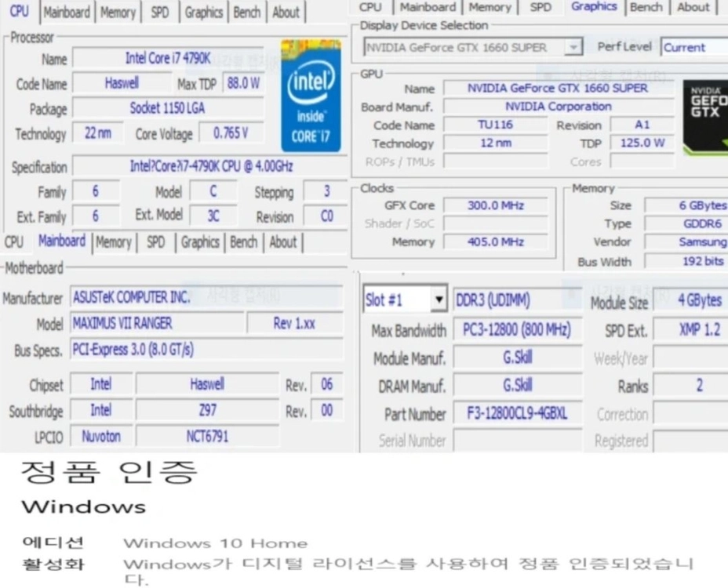Image resolution: width=728 pixels, height=588 pixels.
Task: Click the Revision value C0
Action: [326, 216]
